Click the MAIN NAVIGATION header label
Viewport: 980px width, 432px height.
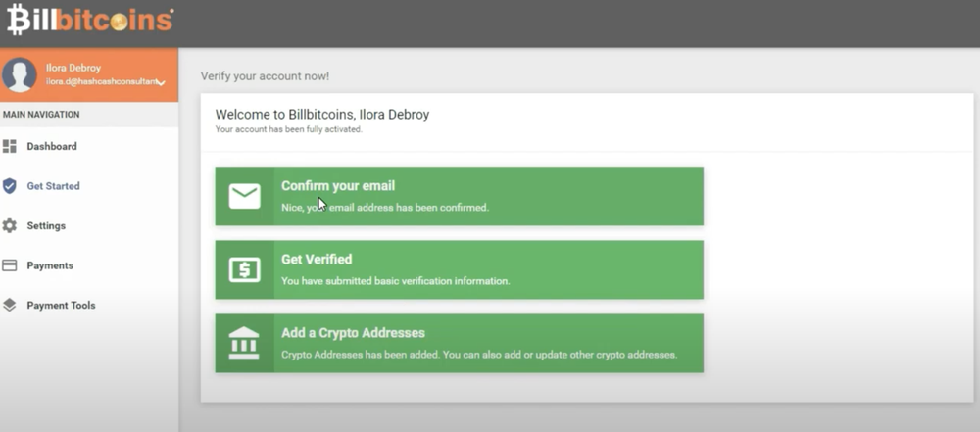point(41,115)
